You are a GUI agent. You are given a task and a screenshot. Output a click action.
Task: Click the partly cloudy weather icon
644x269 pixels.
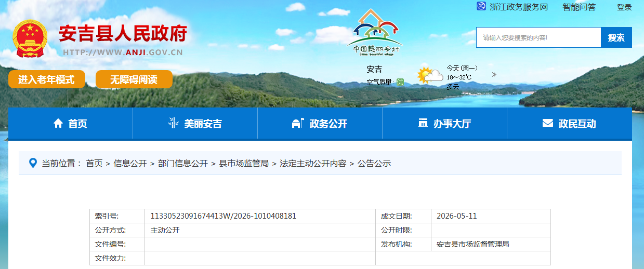430,76
